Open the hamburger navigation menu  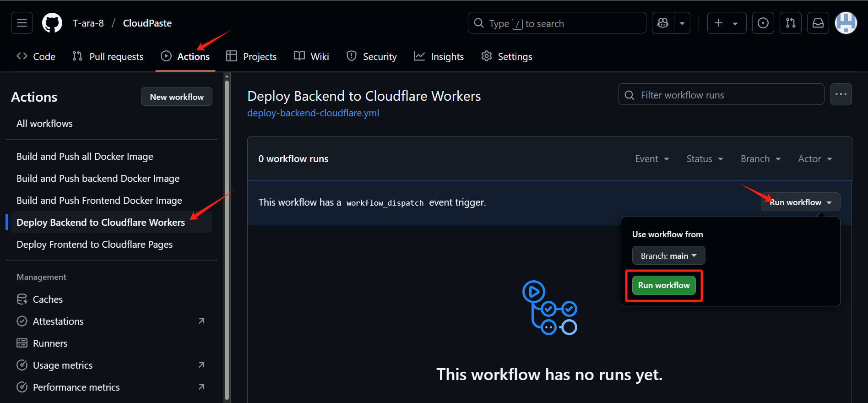[22, 23]
